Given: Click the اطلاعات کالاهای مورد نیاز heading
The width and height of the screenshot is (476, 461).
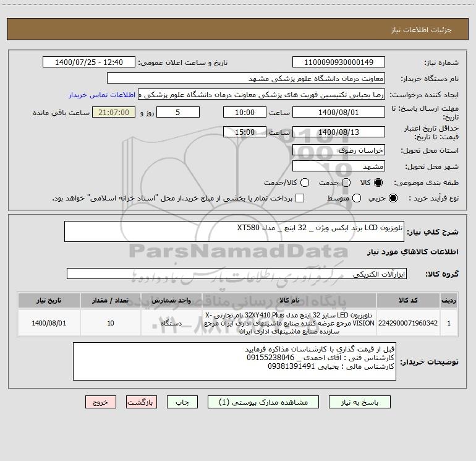Looking at the screenshot, I should pyautogui.click(x=412, y=252).
